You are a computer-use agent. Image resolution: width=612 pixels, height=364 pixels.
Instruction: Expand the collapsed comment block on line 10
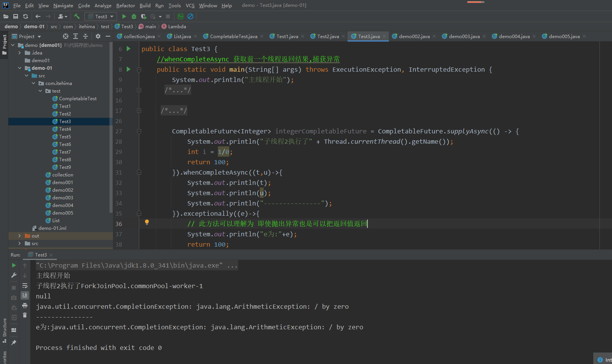point(139,90)
